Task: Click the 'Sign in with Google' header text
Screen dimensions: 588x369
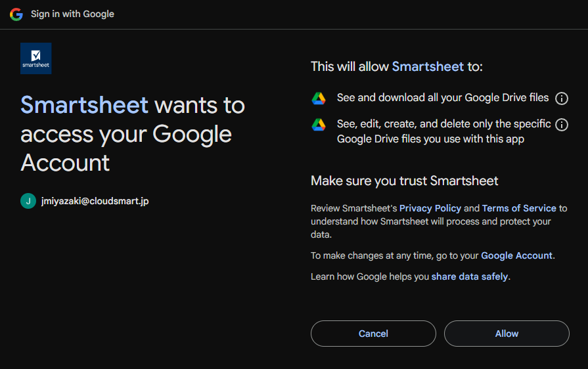Action: (72, 14)
